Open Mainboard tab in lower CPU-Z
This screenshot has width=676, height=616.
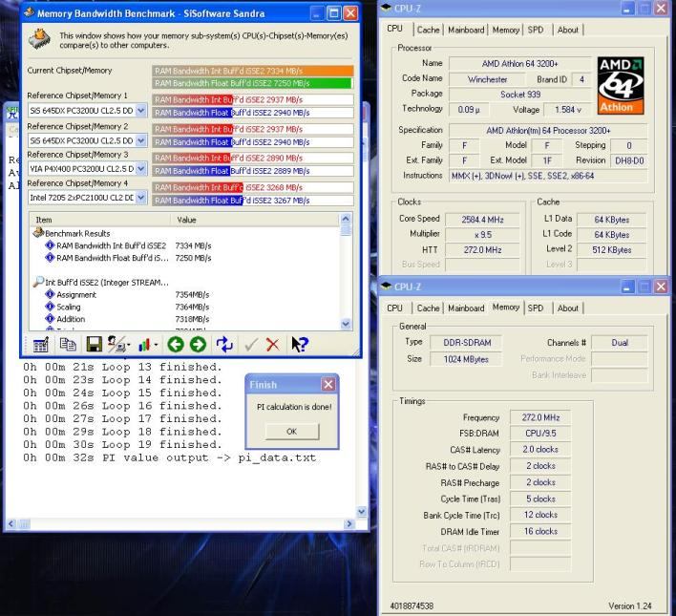pyautogui.click(x=466, y=308)
